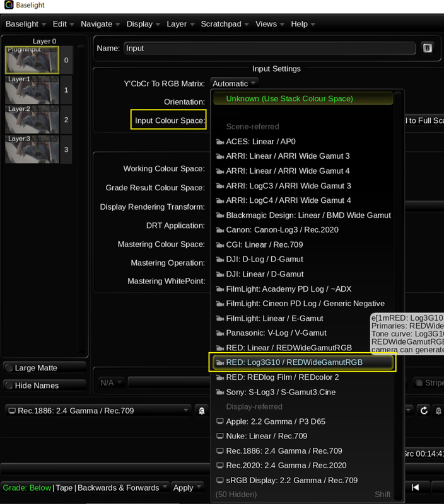Viewport: 444px width, 504px height.
Task: Click the Baselight app logo in title bar
Action: pyautogui.click(x=9, y=5)
